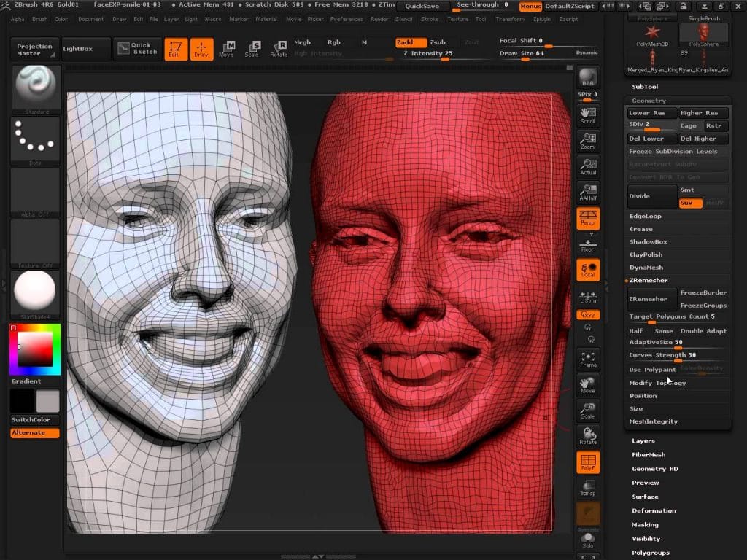This screenshot has width=747, height=560.
Task: Enable the PolyF polyframe display icon
Action: (588, 462)
